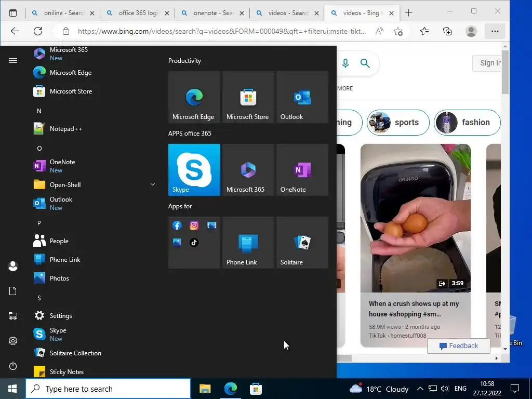The image size is (532, 399).
Task: Select the sports video category chip
Action: coord(398,123)
